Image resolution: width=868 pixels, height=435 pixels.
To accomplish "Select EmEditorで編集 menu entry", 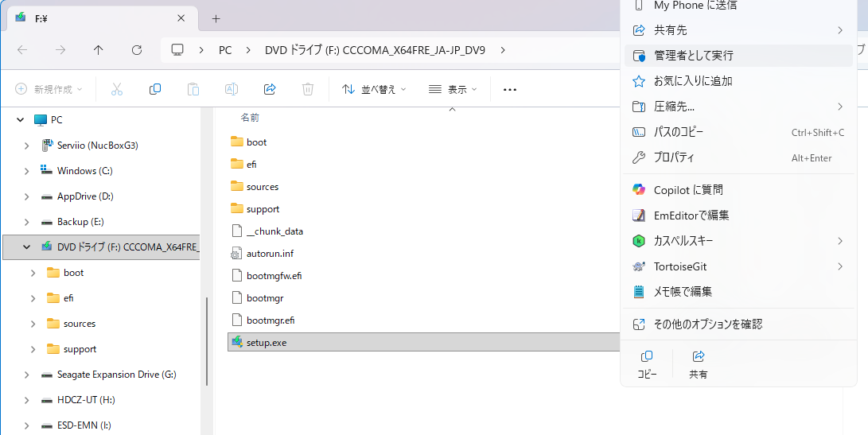I will [691, 216].
